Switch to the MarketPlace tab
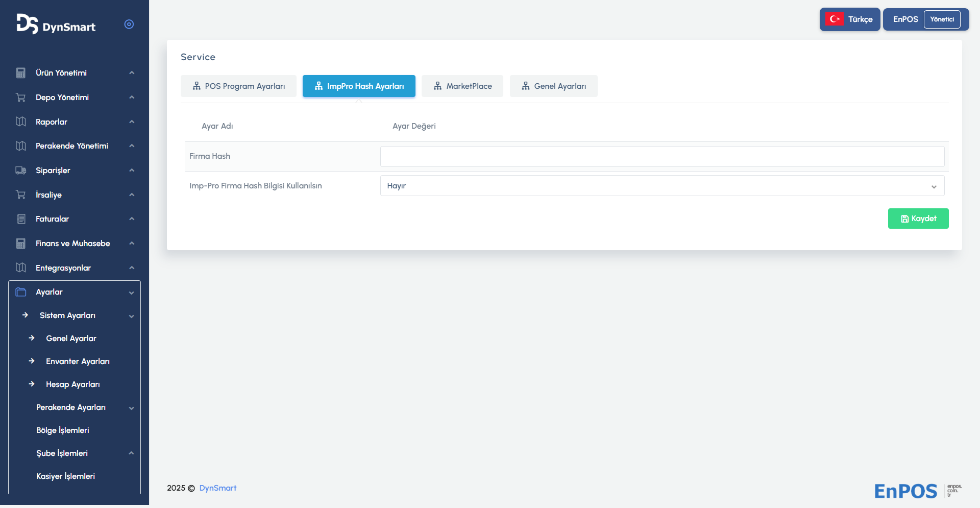Viewport: 980px width, 508px height. click(x=462, y=86)
